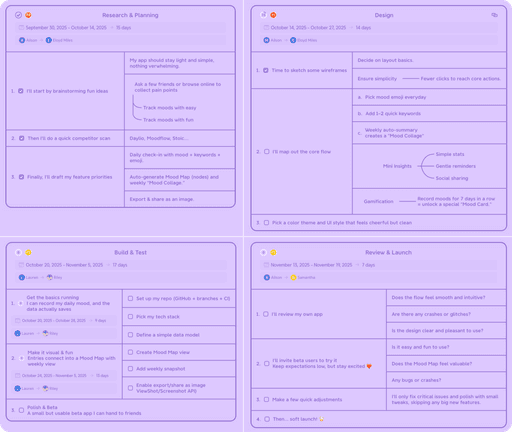Check the 'Polish & Beta' checkbox

point(21,410)
